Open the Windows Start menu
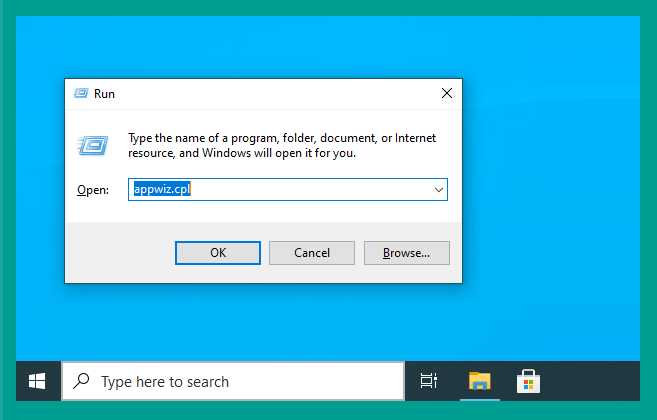Viewport: 657px width, 420px height. click(x=37, y=381)
